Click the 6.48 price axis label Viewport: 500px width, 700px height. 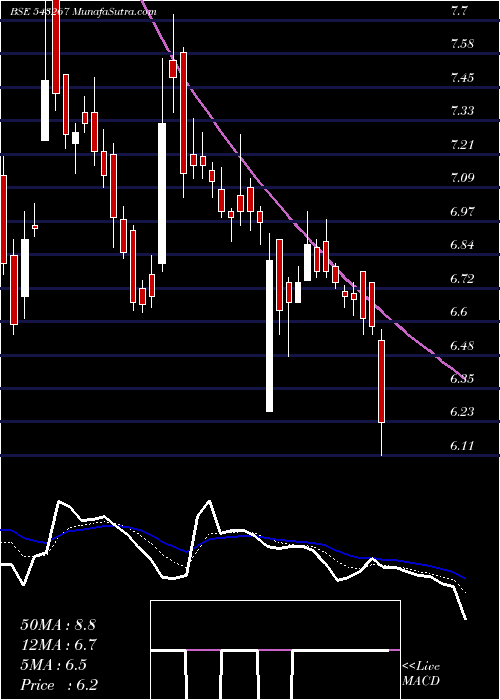click(x=462, y=346)
